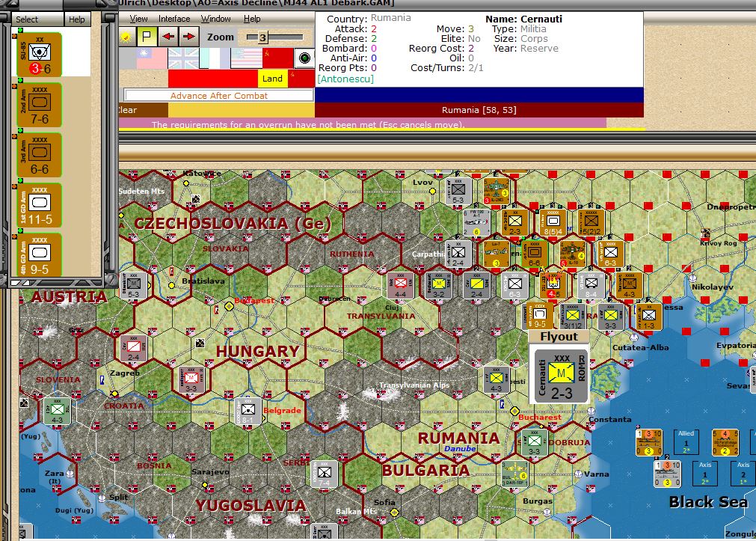
Task: Click the Allied 1 sea box
Action: coord(686,441)
